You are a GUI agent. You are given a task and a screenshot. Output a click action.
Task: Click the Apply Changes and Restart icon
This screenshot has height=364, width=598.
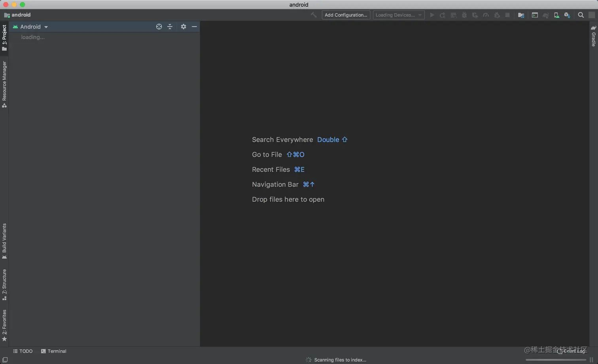pyautogui.click(x=443, y=15)
